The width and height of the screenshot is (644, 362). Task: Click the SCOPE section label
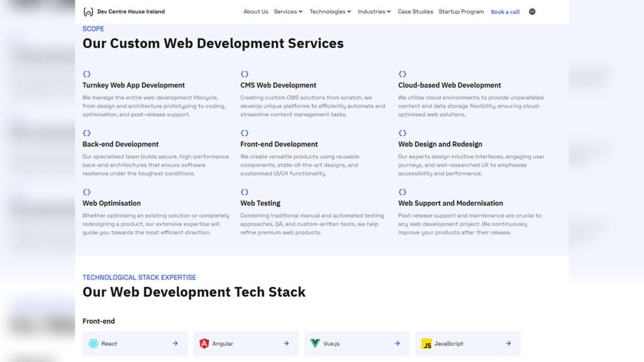(x=93, y=29)
